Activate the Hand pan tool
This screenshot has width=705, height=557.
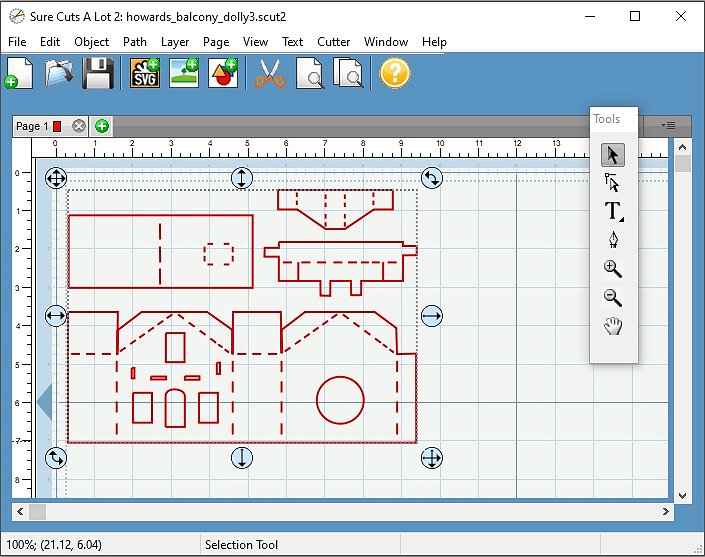coord(613,326)
